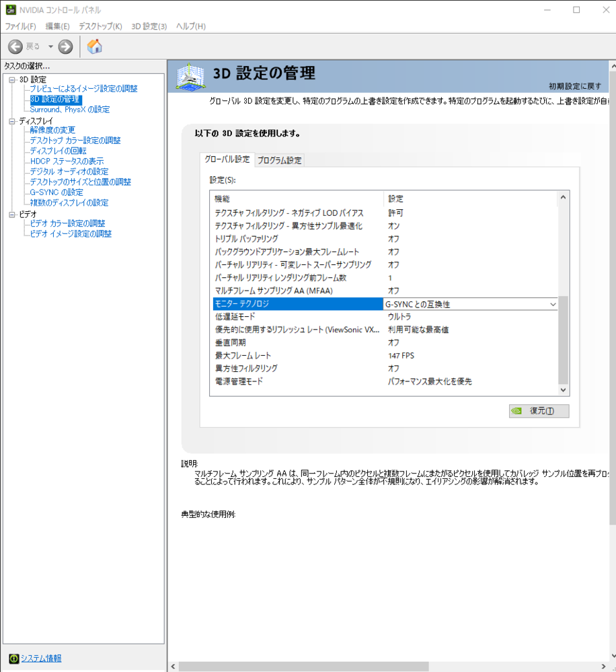Click the NVIDIA app icon in title bar
Image resolution: width=616 pixels, height=672 pixels.
11,9
